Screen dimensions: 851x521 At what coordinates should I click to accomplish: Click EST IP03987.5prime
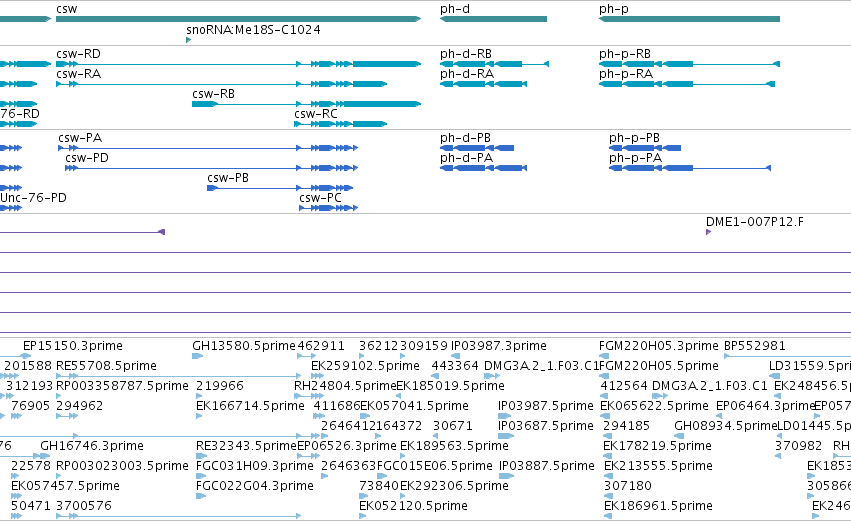(x=546, y=406)
